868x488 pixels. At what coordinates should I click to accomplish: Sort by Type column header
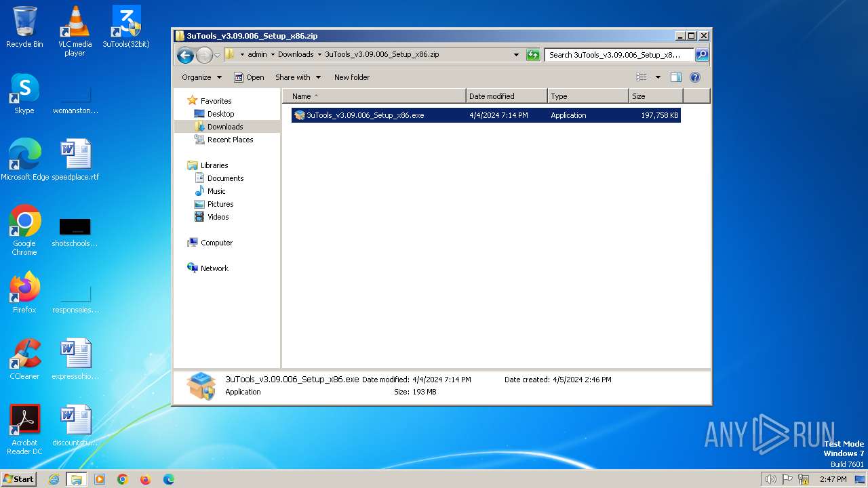(588, 96)
